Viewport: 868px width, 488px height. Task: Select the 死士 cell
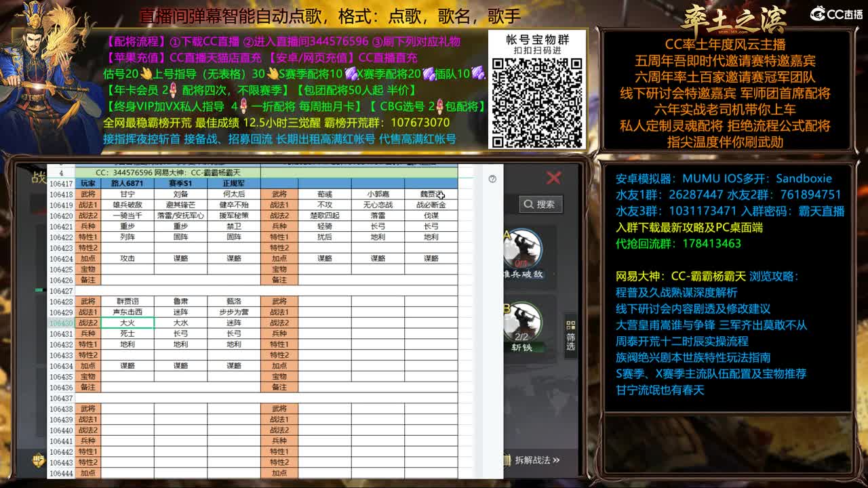pos(127,334)
